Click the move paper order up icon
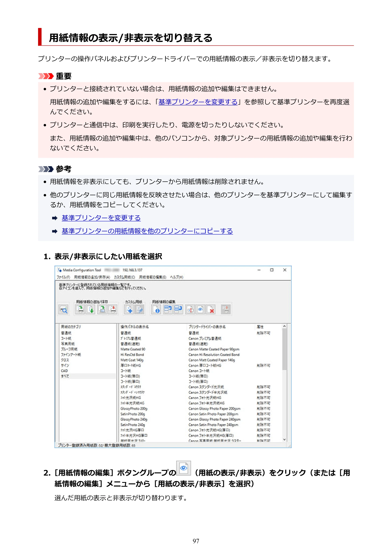392x555 pixels. (x=167, y=309)
